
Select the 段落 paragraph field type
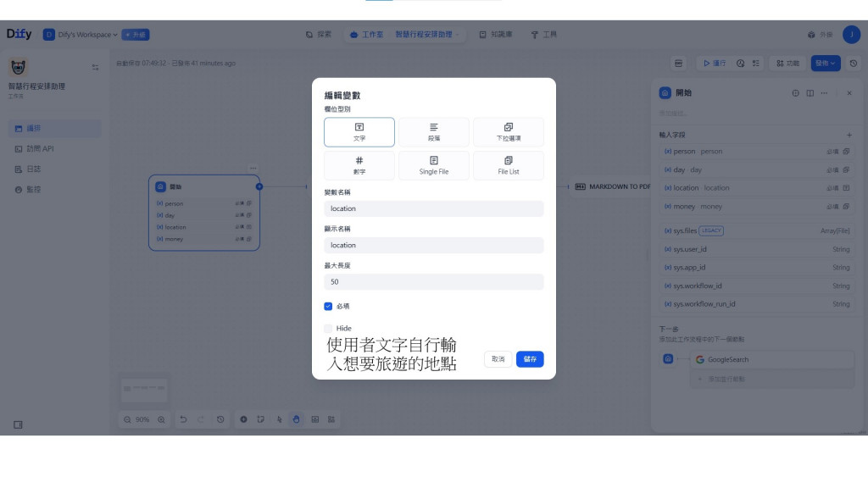point(433,131)
